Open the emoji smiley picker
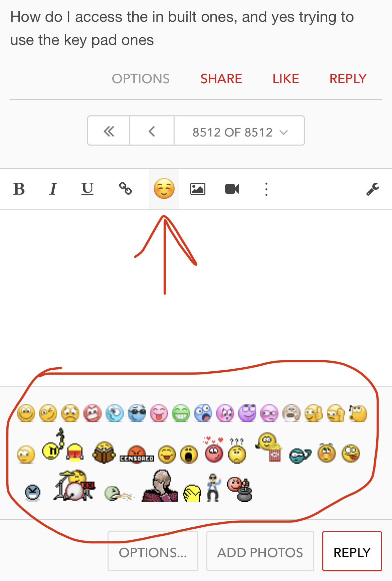This screenshot has height=581, width=392. tap(164, 189)
